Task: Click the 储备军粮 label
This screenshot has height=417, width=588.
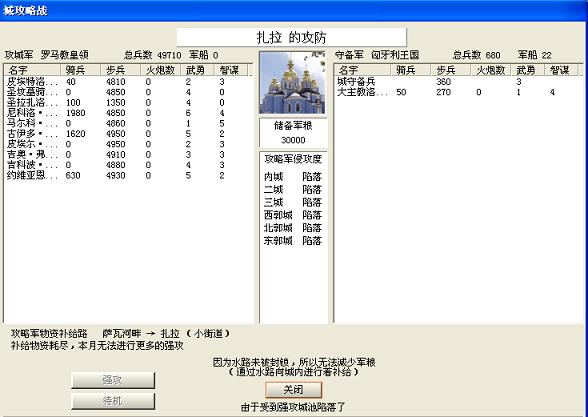Action: pyautogui.click(x=293, y=126)
